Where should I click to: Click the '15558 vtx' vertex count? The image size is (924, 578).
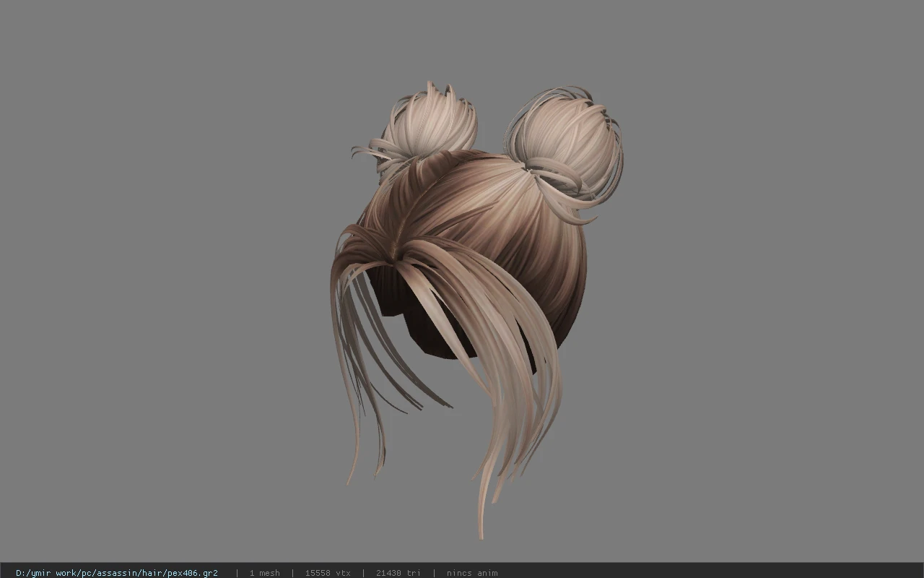(328, 573)
